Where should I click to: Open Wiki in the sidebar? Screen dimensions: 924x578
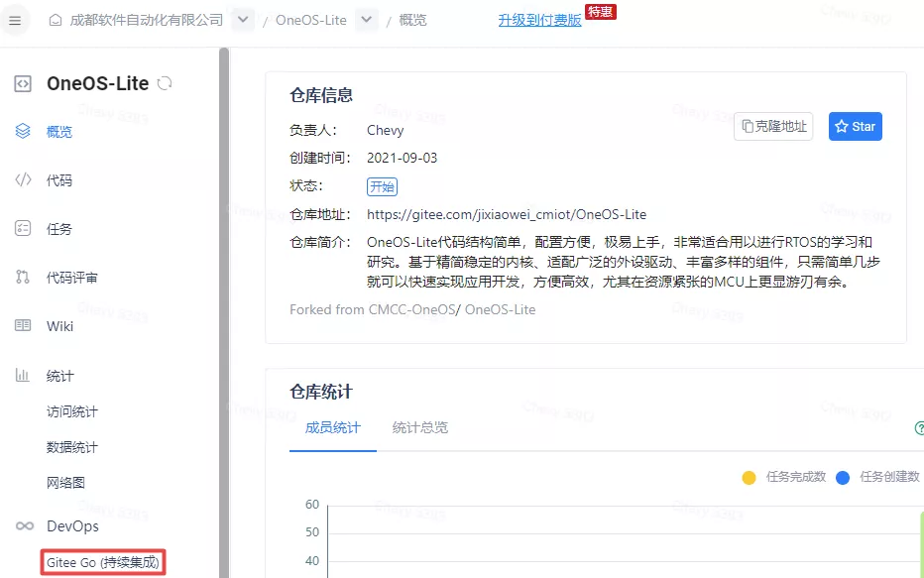coord(60,326)
